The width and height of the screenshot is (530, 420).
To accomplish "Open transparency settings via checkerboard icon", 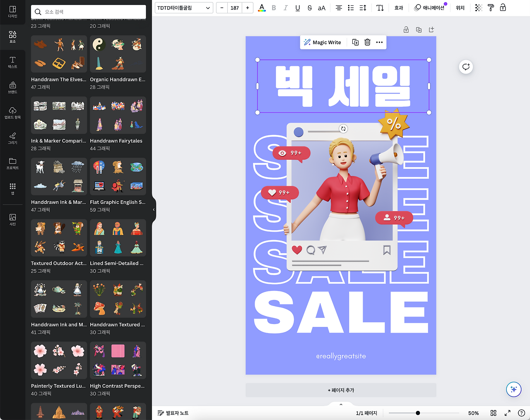I will pos(478,7).
